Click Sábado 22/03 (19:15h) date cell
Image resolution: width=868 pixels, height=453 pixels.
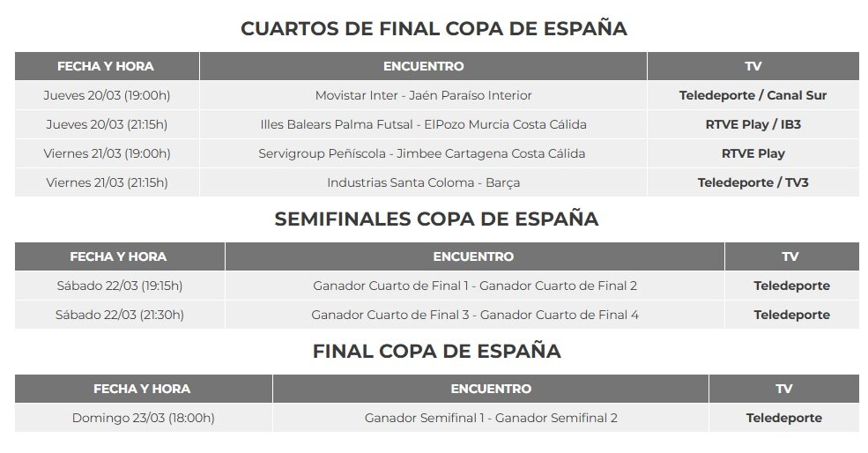120,286
